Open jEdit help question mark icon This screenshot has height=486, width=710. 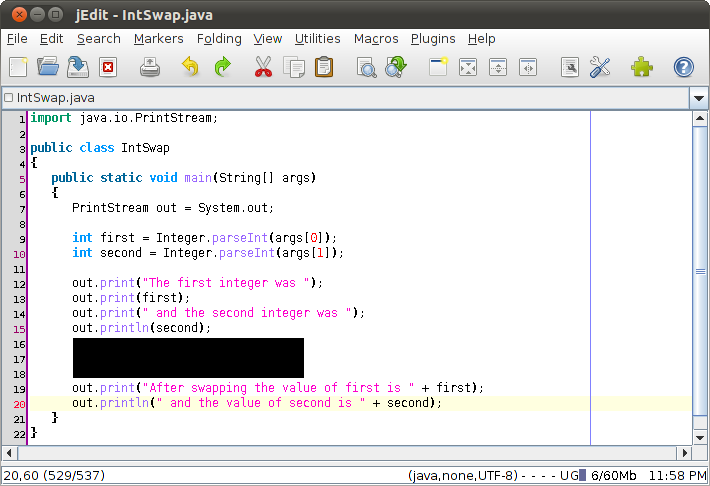683,67
